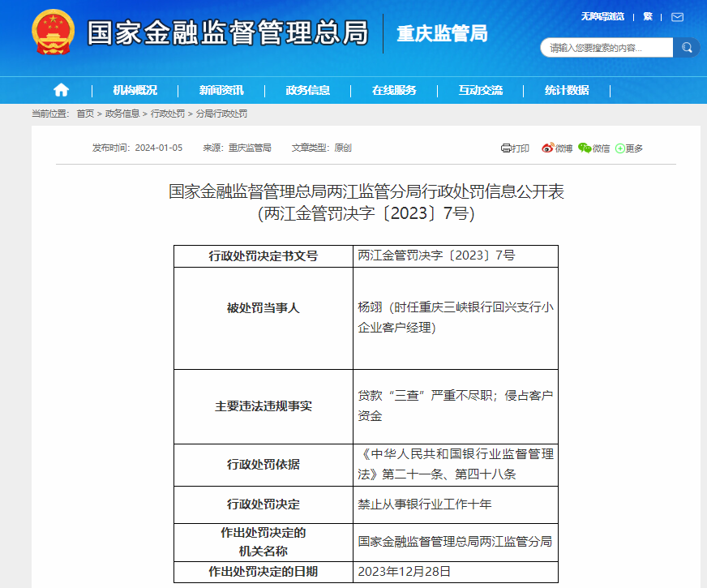
Task: Click the national emblem logo
Action: (x=54, y=32)
